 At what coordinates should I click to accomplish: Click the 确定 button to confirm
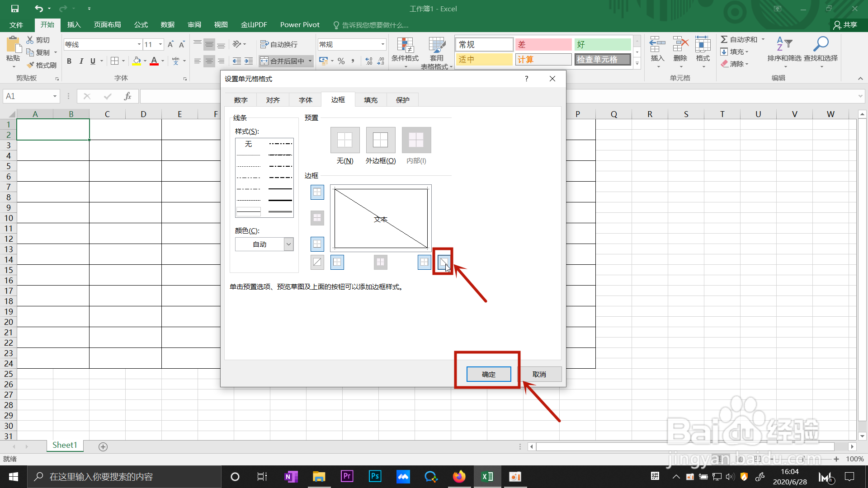pyautogui.click(x=489, y=374)
